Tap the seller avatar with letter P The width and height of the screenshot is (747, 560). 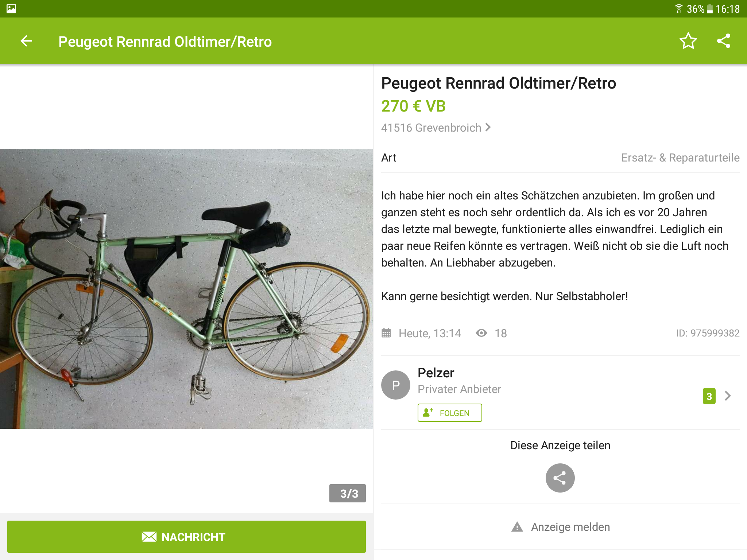point(395,385)
